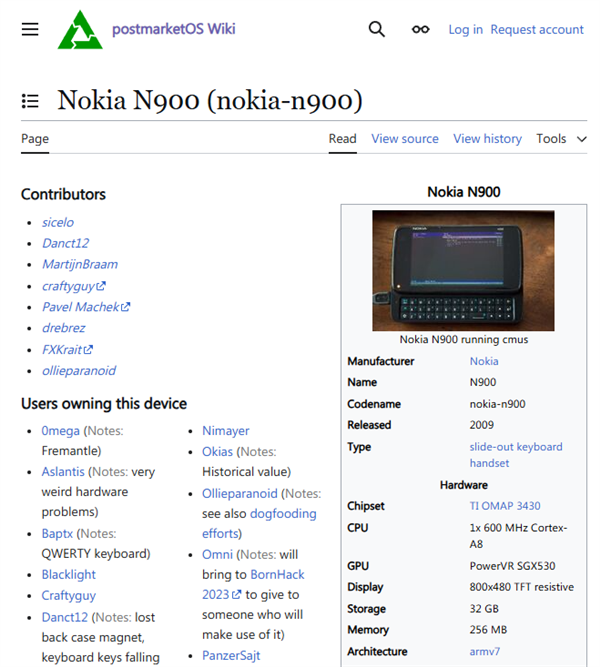
Task: Open the search magnifier icon
Action: [376, 29]
